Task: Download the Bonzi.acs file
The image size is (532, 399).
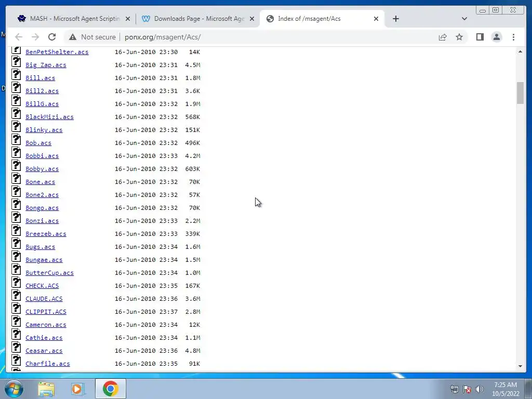Action: click(42, 221)
